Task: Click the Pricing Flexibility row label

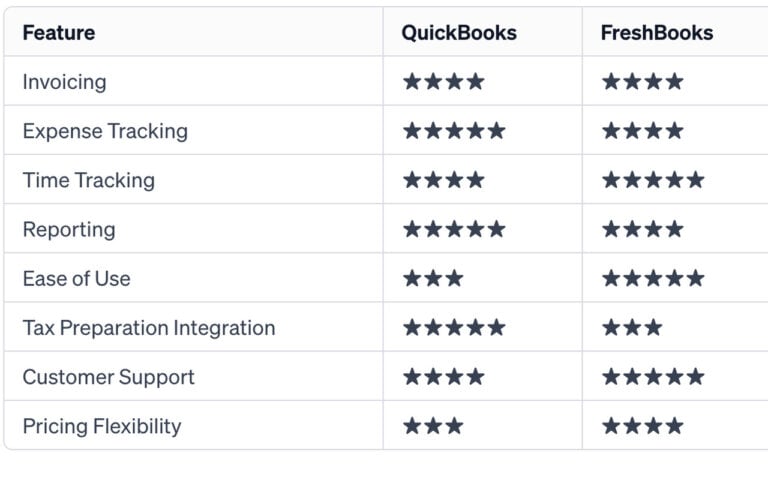Action: pyautogui.click(x=102, y=426)
